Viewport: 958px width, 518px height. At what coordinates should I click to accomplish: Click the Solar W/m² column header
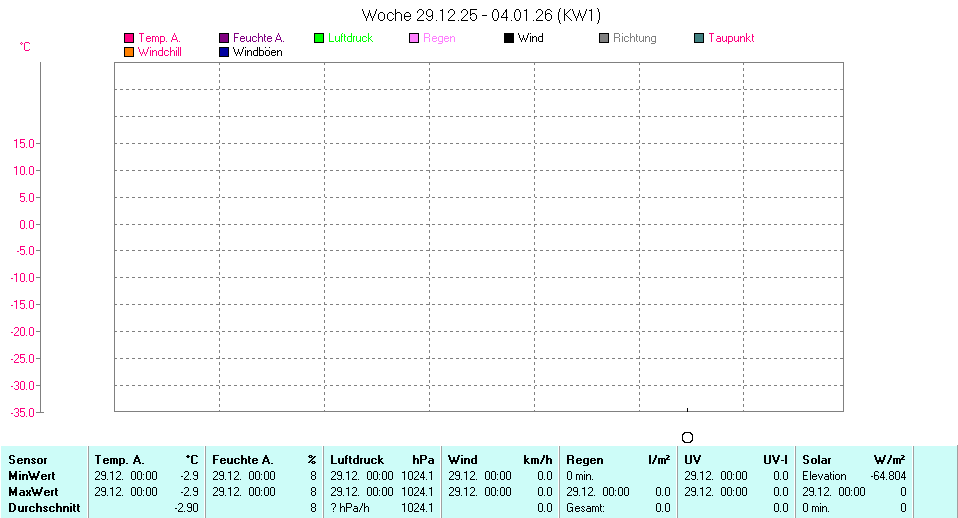[x=854, y=460]
